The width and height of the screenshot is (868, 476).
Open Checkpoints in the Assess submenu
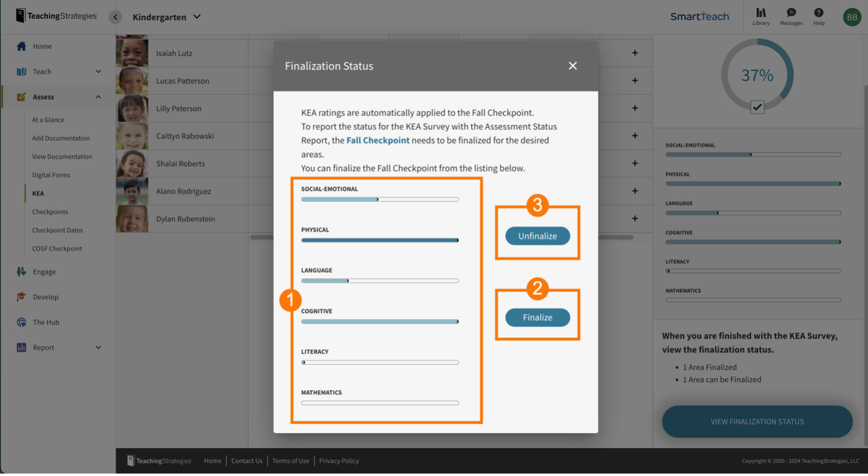(50, 212)
